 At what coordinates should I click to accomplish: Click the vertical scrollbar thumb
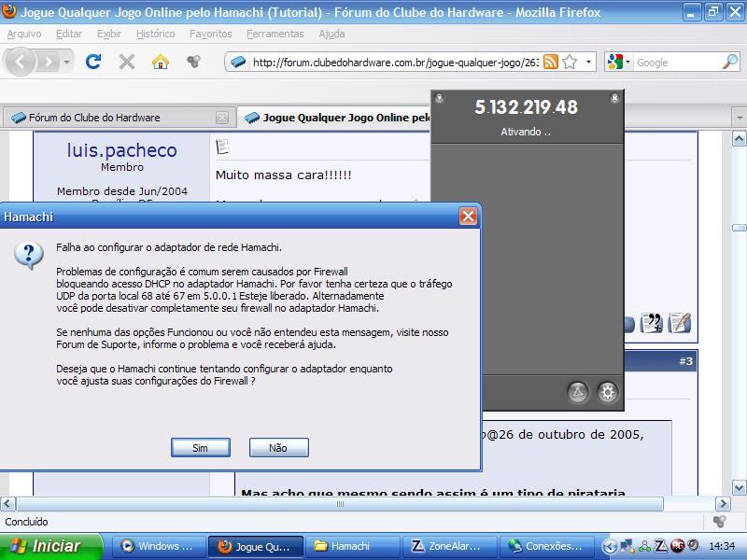(x=739, y=228)
